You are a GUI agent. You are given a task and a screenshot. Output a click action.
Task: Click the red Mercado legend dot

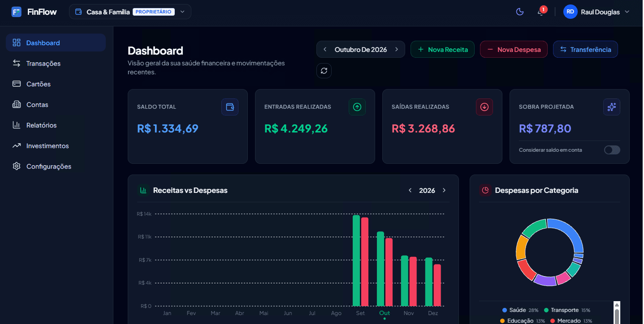tap(552, 321)
